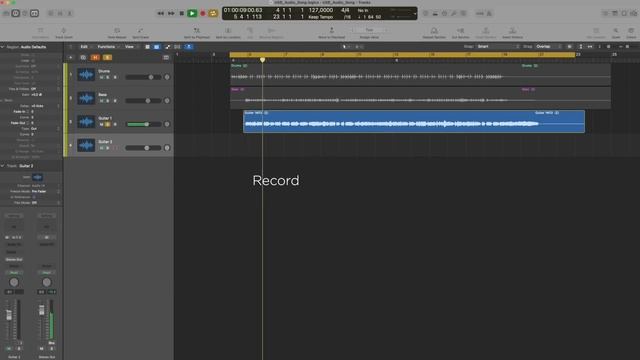
Task: Toggle the Inspector button in control bar
Action: [16, 13]
